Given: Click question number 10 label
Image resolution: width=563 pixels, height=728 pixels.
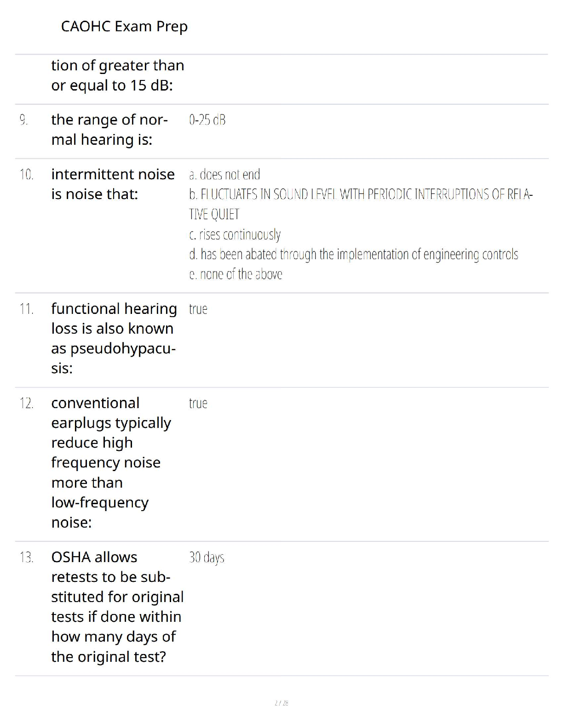Looking at the screenshot, I should point(26,175).
